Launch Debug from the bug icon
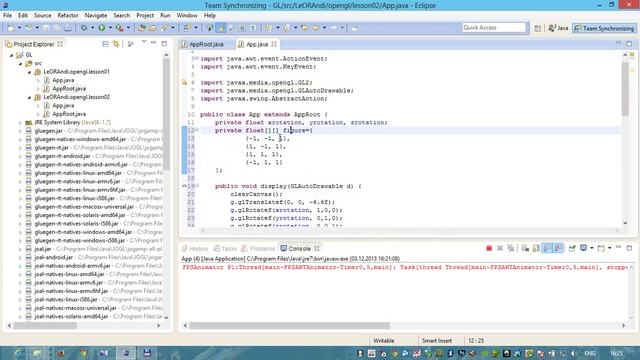 (84, 28)
